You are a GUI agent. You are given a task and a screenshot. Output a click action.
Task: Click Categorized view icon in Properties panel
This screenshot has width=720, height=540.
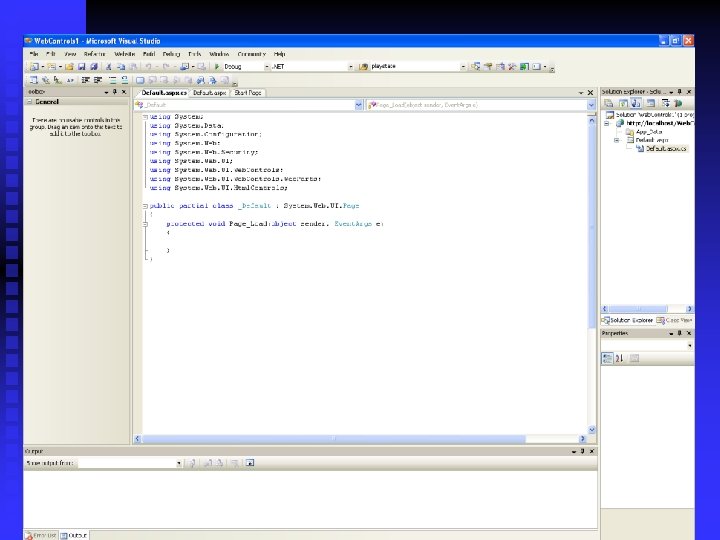[607, 358]
